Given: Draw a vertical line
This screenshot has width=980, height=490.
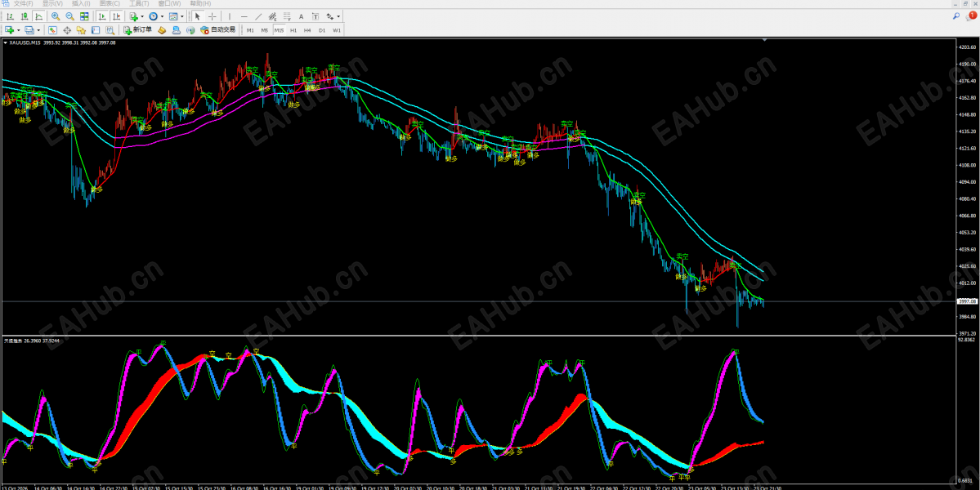Looking at the screenshot, I should [x=230, y=17].
